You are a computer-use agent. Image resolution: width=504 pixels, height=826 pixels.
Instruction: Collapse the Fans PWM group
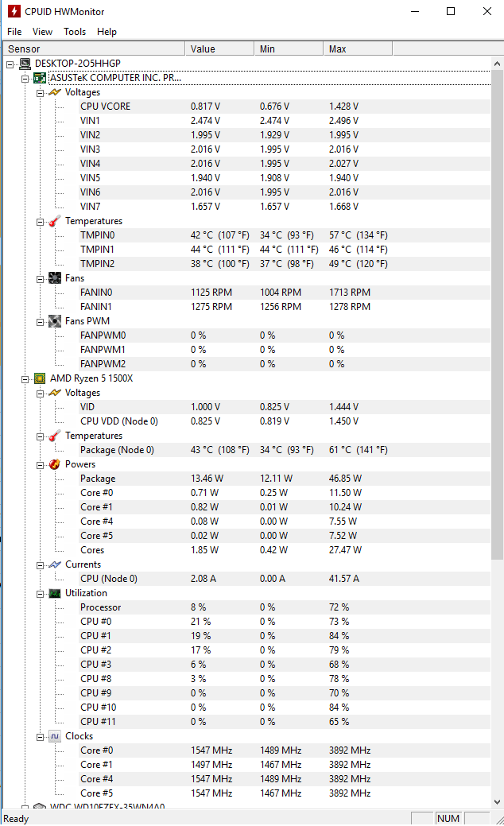tap(40, 321)
